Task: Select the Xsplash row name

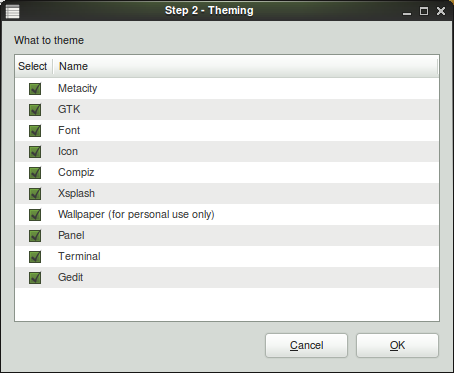Action: 76,193
